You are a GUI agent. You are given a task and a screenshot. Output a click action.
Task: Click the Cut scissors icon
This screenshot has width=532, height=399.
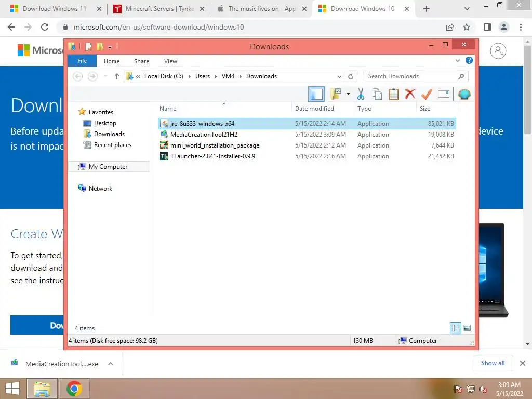point(361,94)
